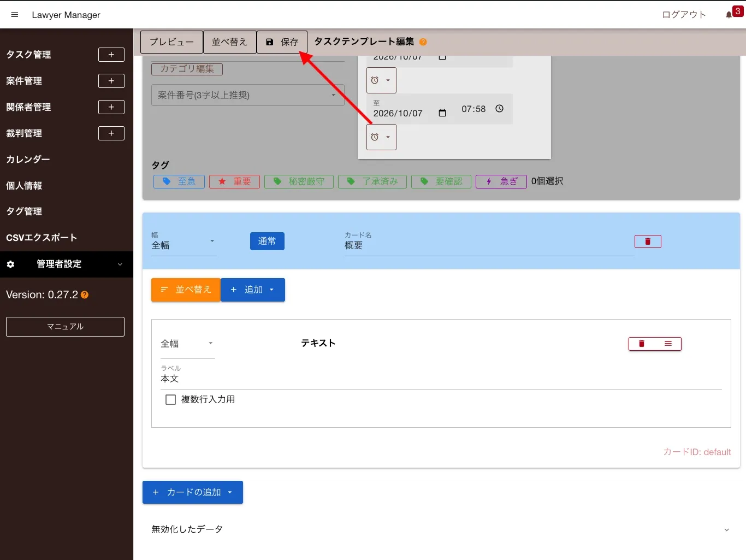Select the 急ぎ tag
Image resolution: width=746 pixels, height=560 pixels.
pyautogui.click(x=501, y=181)
